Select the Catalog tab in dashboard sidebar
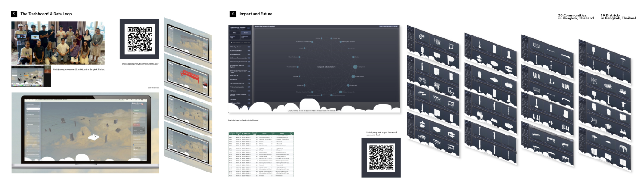This screenshot has width=644, height=186. tap(234, 33)
